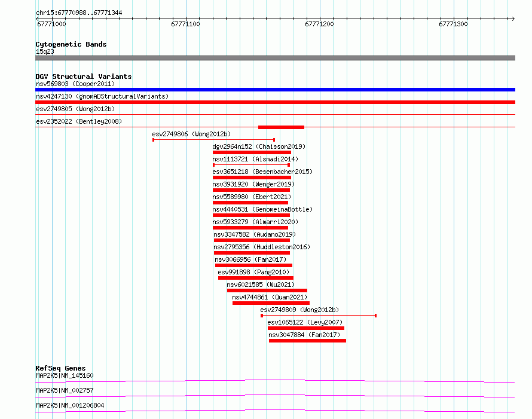Click the chr15:67770988..67771344 region label
532x419 pixels.
click(79, 13)
